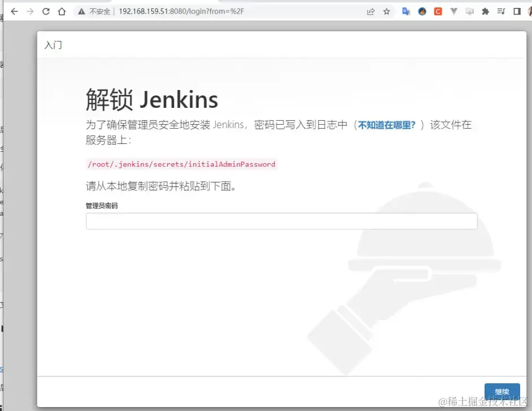Toggle the browser side panel icon

[x=517, y=11]
